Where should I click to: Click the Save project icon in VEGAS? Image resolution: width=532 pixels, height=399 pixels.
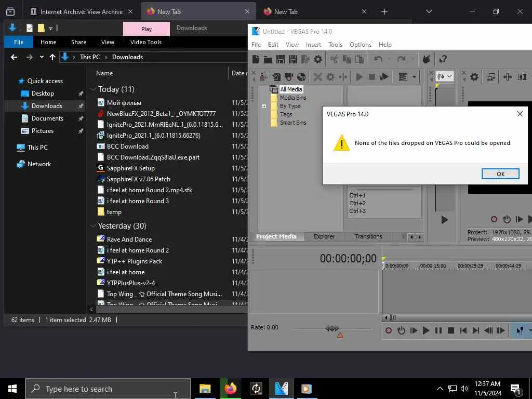(280, 59)
